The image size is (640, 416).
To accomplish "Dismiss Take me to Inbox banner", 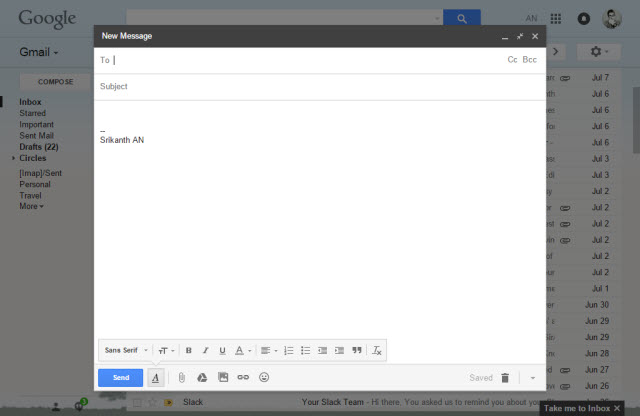I will click(617, 408).
